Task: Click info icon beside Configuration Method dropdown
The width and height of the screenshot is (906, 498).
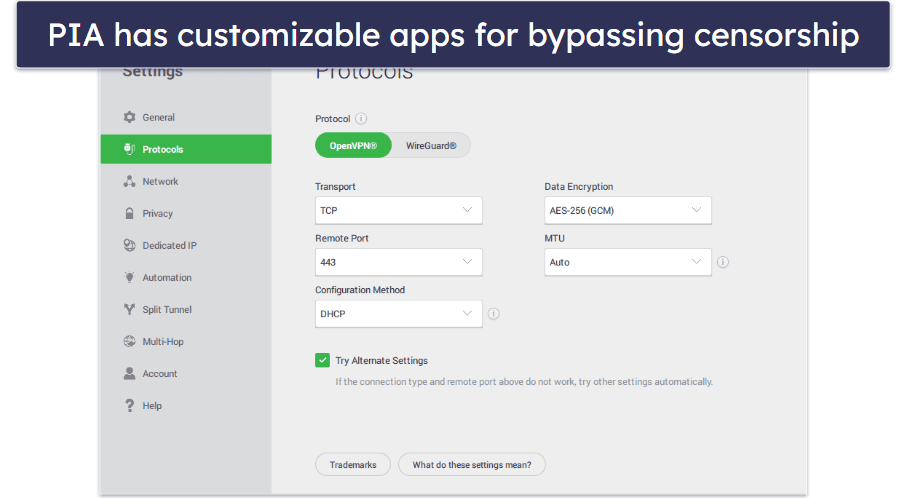Action: point(493,314)
